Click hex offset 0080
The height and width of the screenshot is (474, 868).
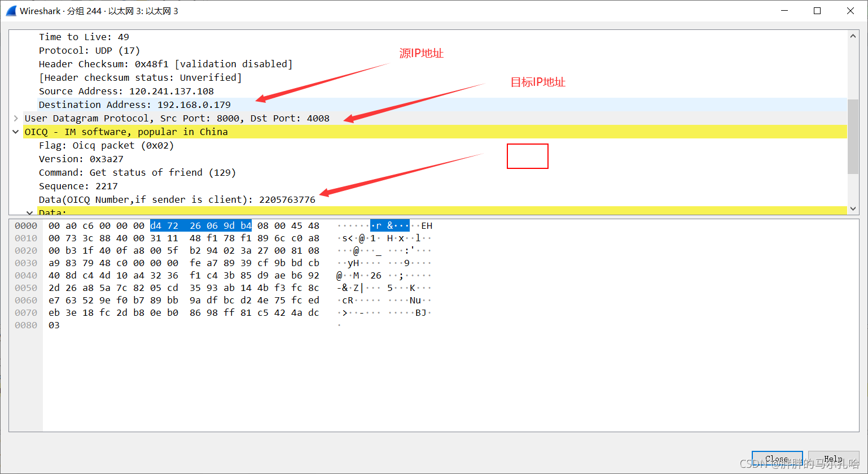[26, 325]
